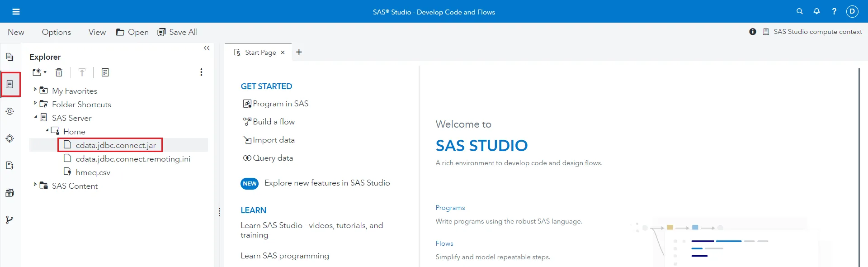This screenshot has height=267, width=868.
Task: Collapse the Explorer navigation pane
Action: click(207, 48)
